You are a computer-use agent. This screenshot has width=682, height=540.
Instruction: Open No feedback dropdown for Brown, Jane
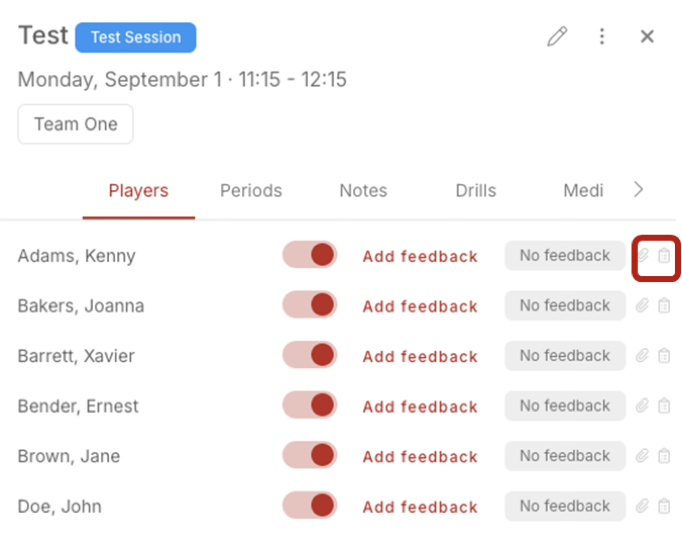pos(565,456)
